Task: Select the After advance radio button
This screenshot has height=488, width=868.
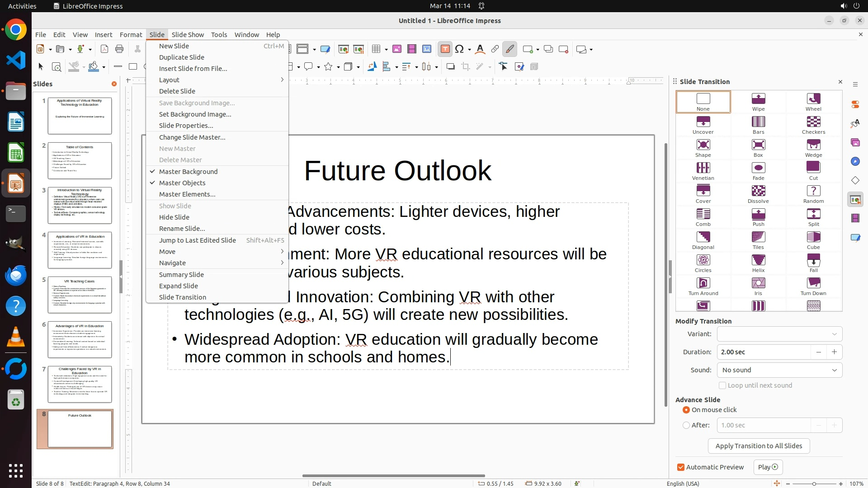Action: point(686,425)
